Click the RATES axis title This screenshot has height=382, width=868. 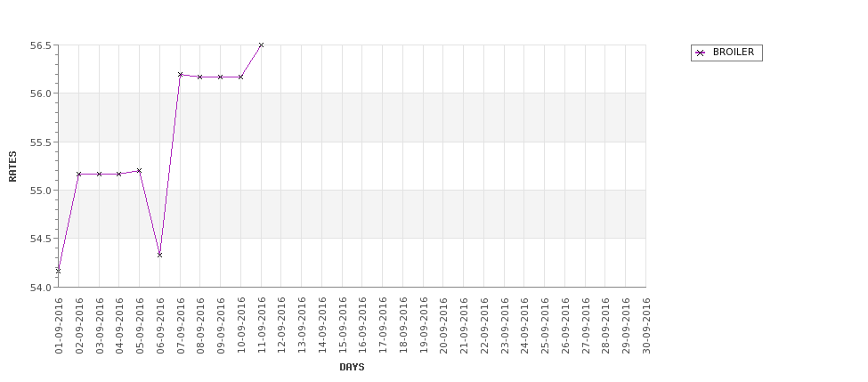[x=12, y=166]
